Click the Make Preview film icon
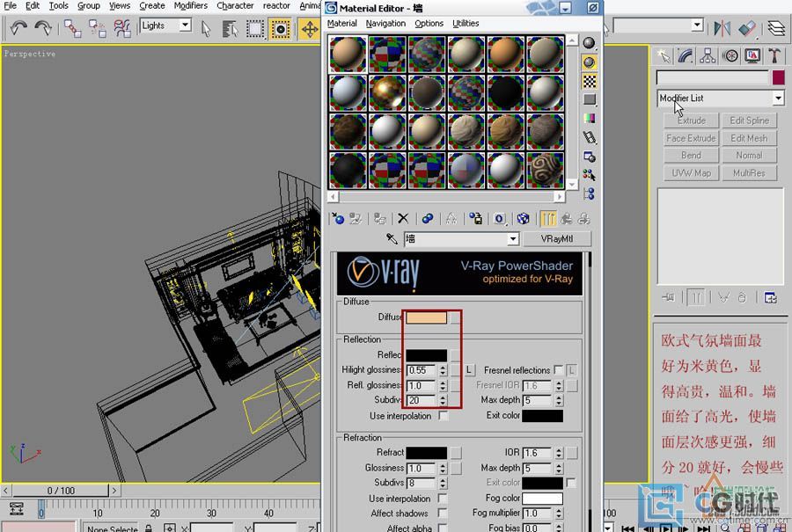Viewport: 792px width, 532px height. 589,137
